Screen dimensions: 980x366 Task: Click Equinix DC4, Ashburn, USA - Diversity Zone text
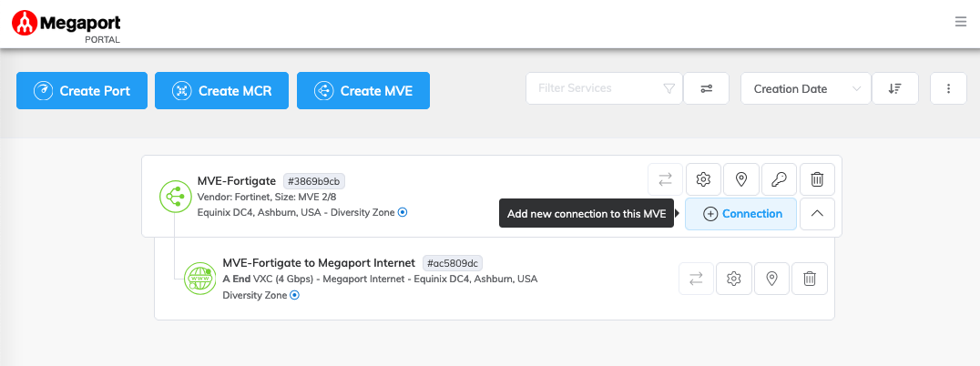[296, 212]
